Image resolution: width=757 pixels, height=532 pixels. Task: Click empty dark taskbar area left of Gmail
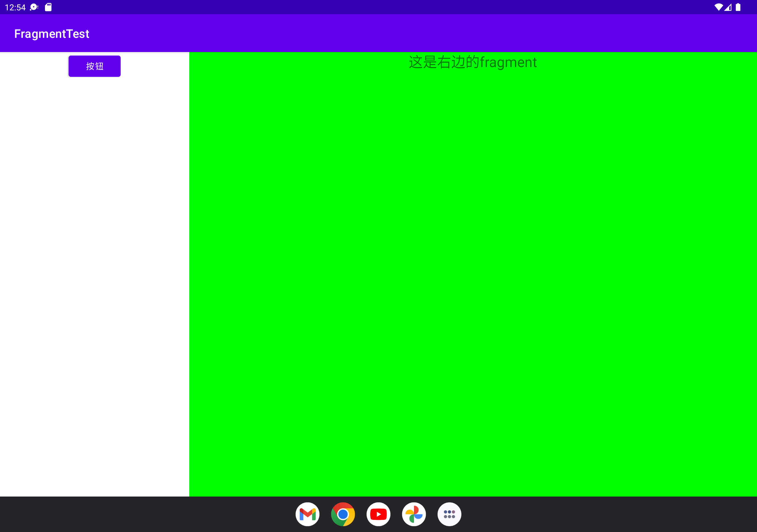point(148,514)
